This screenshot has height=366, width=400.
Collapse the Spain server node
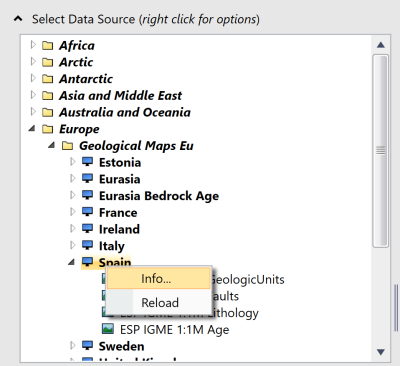72,262
